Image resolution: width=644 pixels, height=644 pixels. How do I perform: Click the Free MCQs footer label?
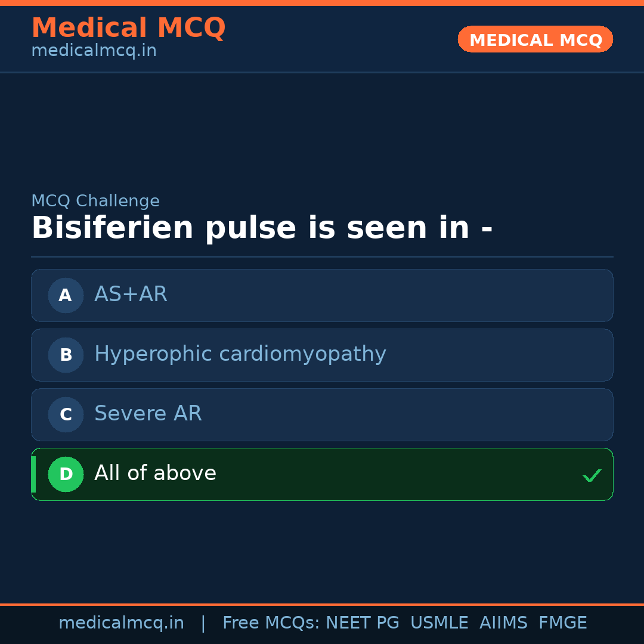point(271,623)
